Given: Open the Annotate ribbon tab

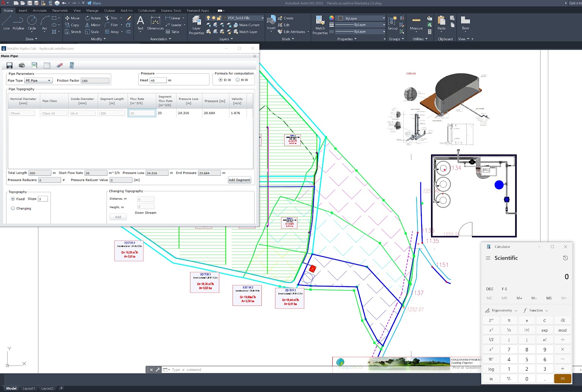Looking at the screenshot, I should (39, 11).
